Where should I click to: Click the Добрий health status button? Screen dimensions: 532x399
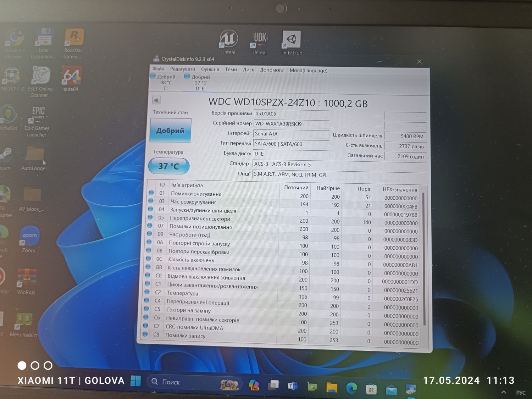coord(170,130)
